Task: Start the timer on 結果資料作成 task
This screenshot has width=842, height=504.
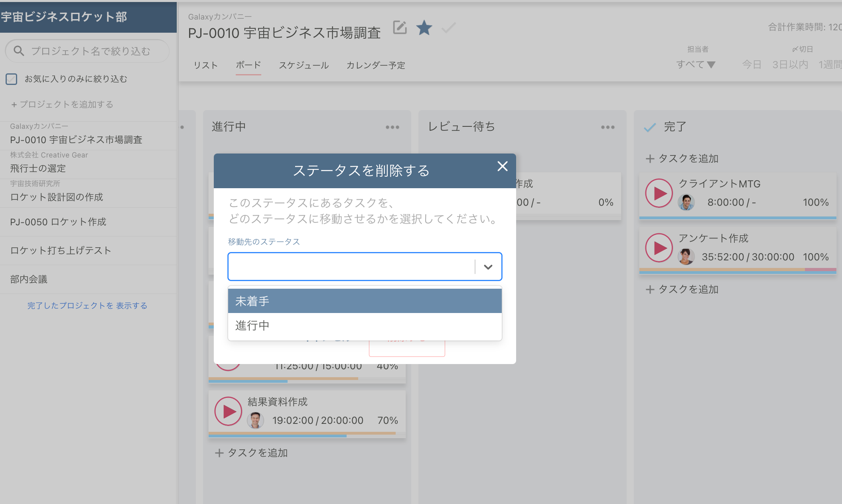Action: pos(228,411)
